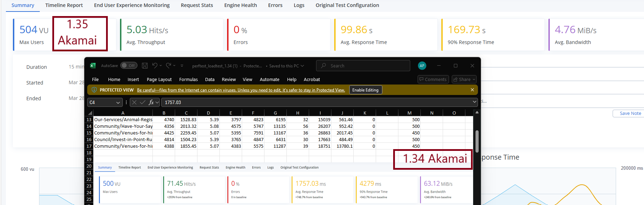The width and height of the screenshot is (644, 205).
Task: Click the Enable Editing button
Action: (x=366, y=90)
